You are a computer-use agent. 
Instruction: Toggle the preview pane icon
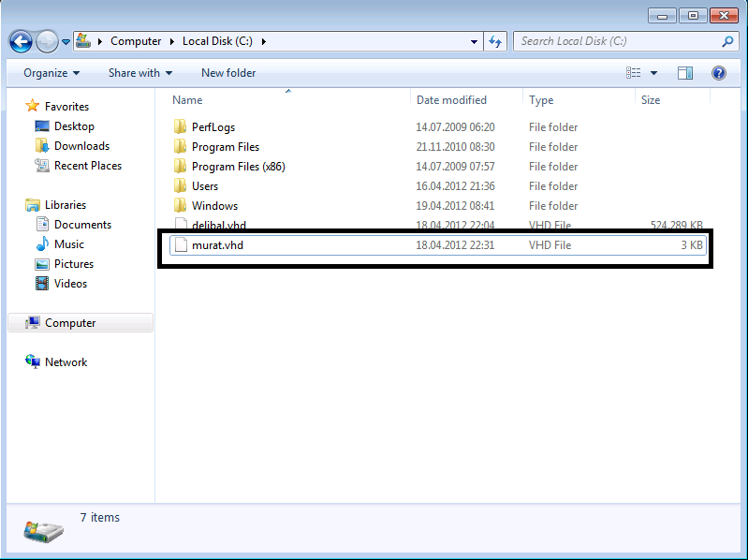685,73
